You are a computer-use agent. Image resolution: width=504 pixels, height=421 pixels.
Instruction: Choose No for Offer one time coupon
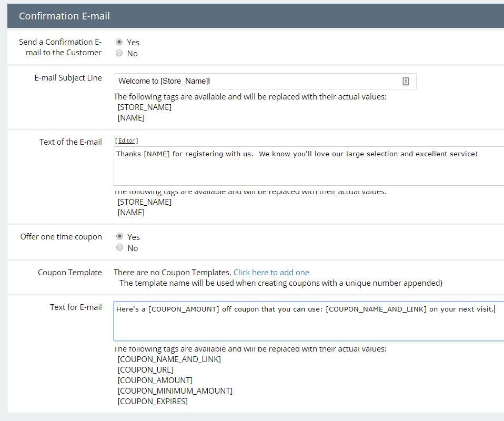[119, 247]
